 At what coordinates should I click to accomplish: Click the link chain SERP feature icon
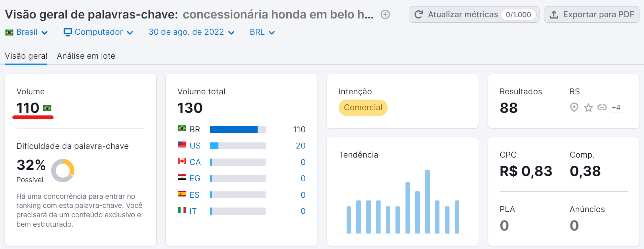pos(602,107)
